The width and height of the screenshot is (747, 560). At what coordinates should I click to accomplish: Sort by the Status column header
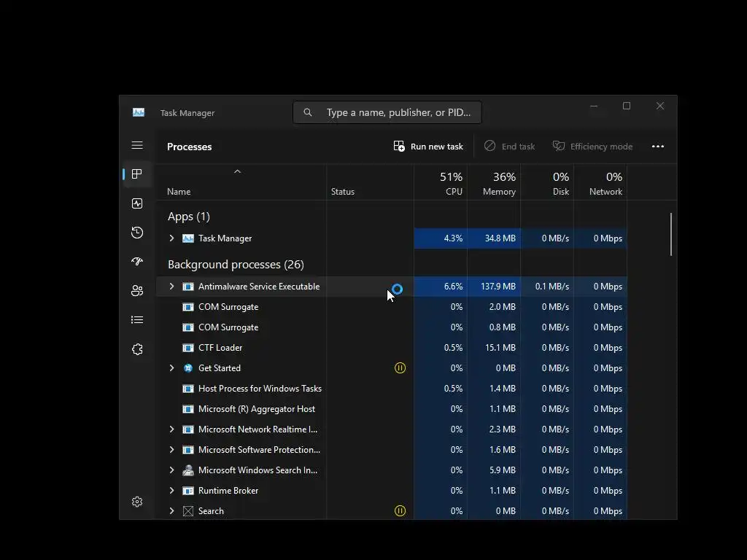click(370, 182)
